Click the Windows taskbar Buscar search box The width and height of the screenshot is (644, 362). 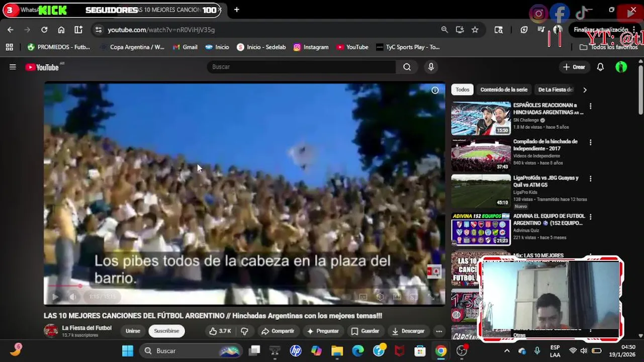coord(192,350)
